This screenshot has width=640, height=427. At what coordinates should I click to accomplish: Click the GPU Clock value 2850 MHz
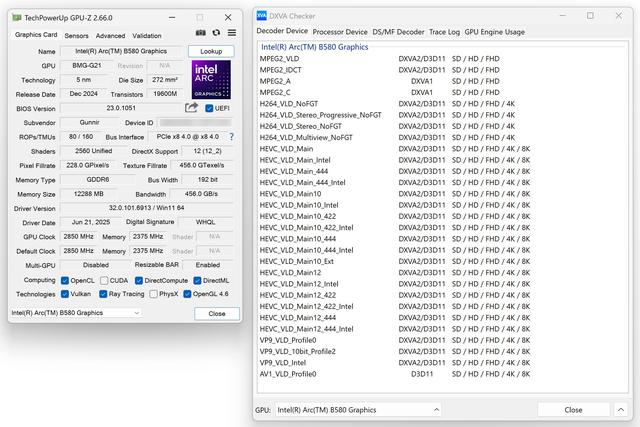tap(78, 237)
